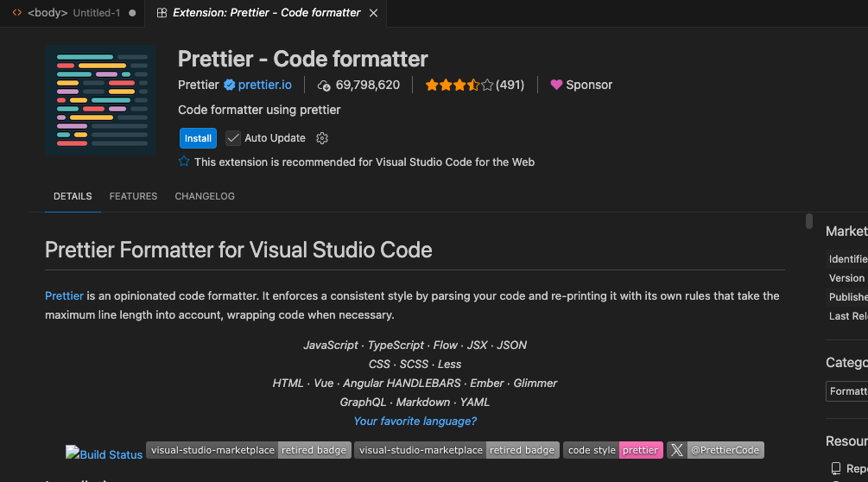Open the @PrettierCode X badge
The width and height of the screenshot is (868, 482).
[715, 450]
